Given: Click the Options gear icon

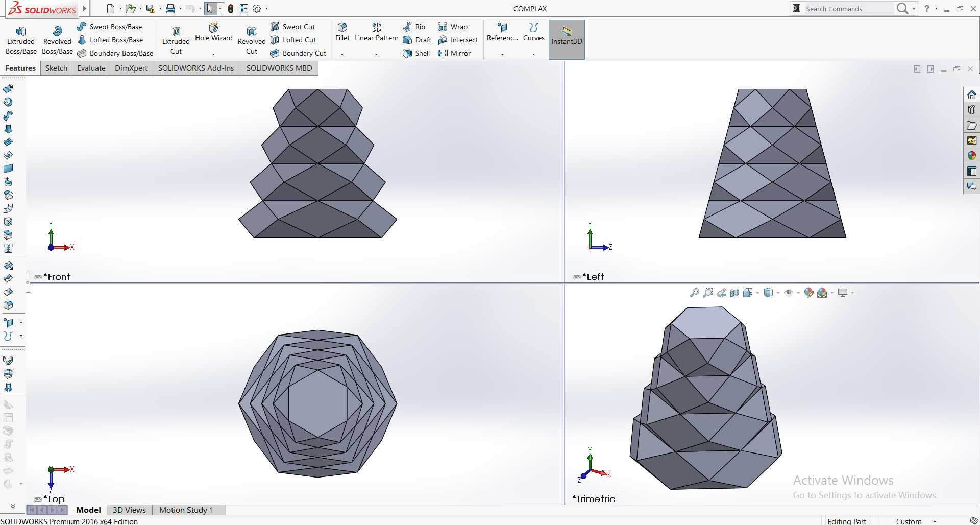Looking at the screenshot, I should [257, 9].
